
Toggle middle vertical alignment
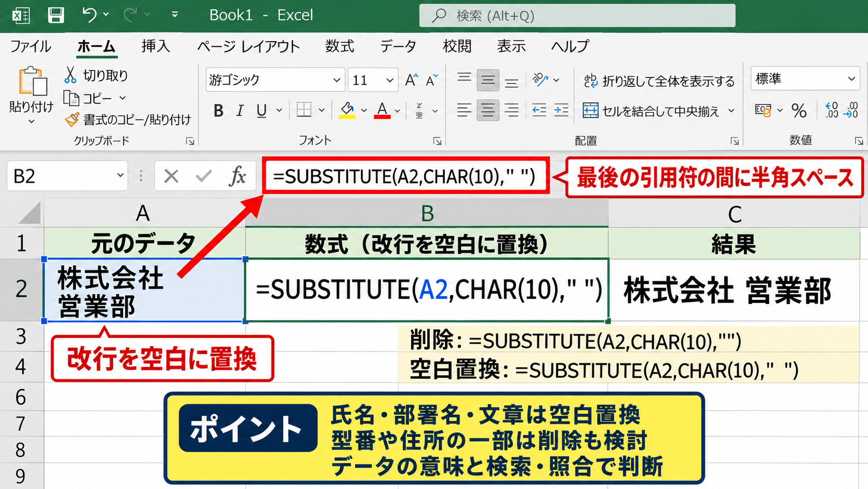click(x=487, y=80)
